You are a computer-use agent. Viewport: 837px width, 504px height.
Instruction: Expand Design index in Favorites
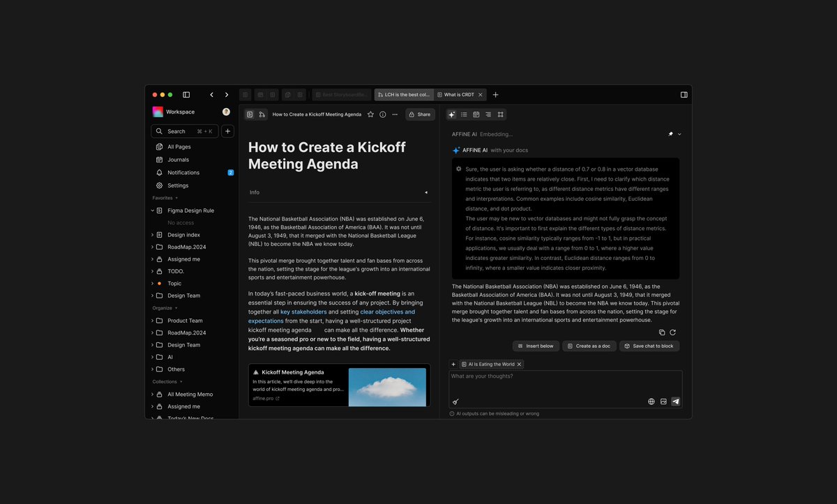(153, 235)
